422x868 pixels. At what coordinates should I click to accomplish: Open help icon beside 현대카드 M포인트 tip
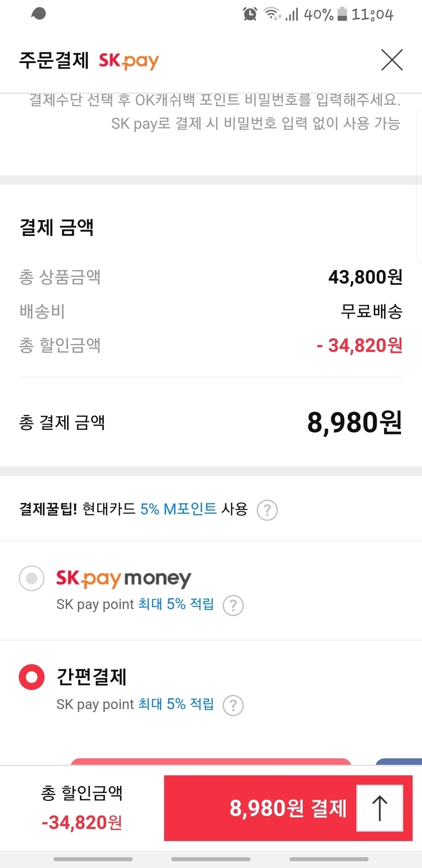(267, 510)
